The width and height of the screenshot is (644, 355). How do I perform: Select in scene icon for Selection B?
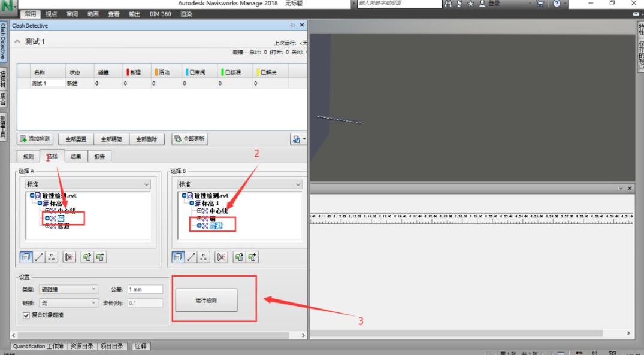(x=252, y=257)
